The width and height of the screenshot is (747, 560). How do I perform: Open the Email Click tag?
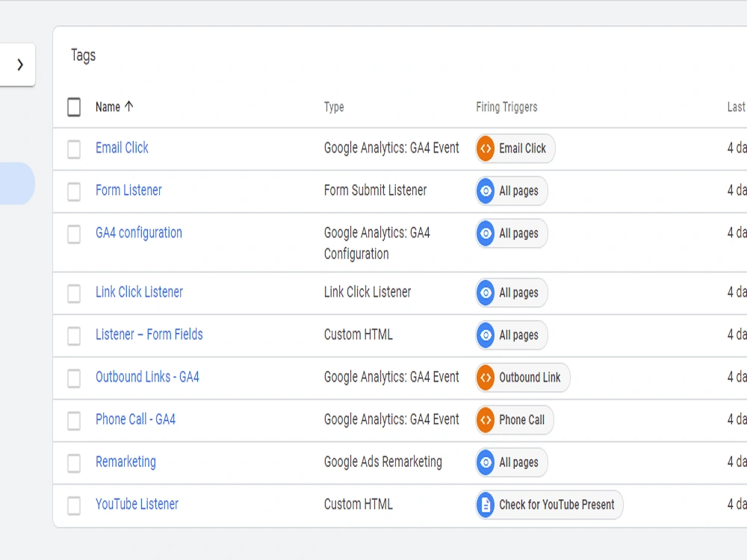pos(122,148)
